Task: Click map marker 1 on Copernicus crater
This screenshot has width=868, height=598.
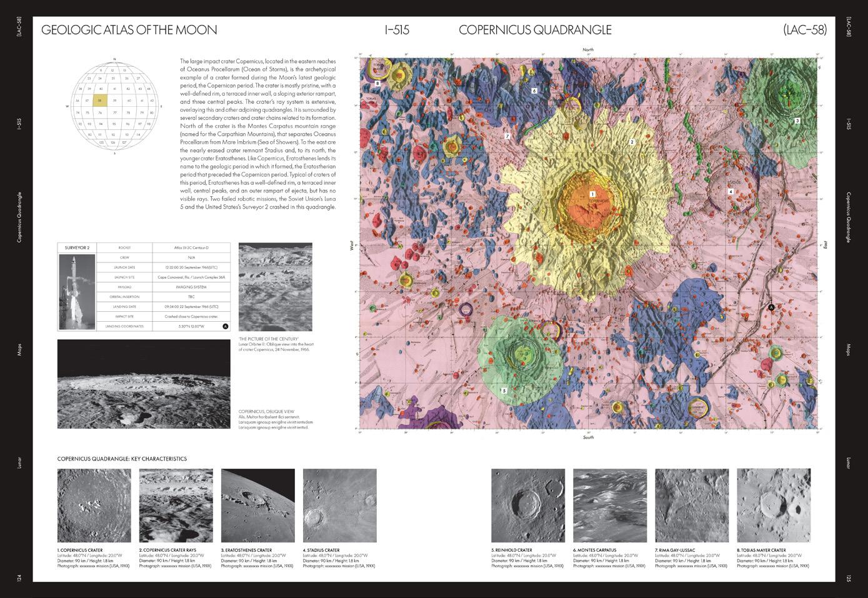Action: click(592, 194)
